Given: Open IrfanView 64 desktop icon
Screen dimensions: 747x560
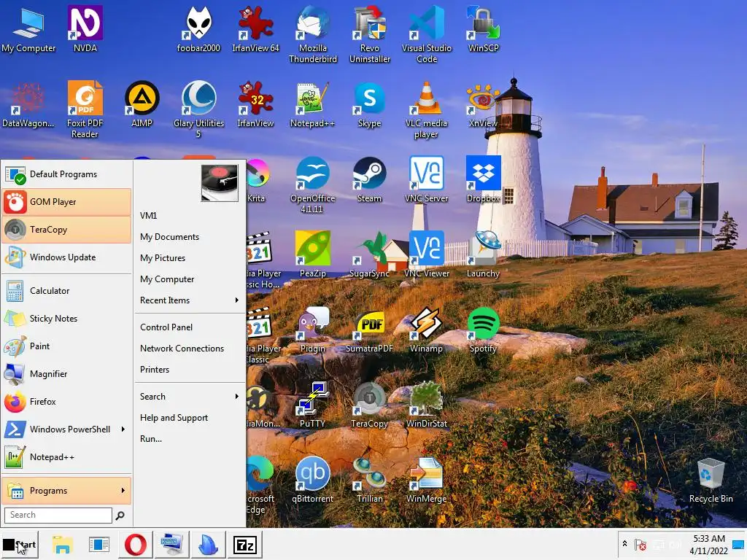Looking at the screenshot, I should (x=256, y=28).
